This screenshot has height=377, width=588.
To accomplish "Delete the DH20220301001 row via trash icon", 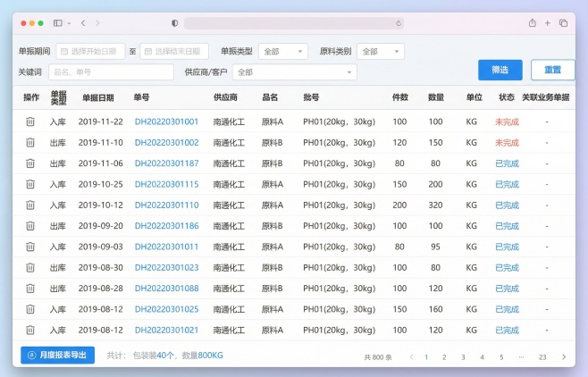I will click(x=30, y=121).
